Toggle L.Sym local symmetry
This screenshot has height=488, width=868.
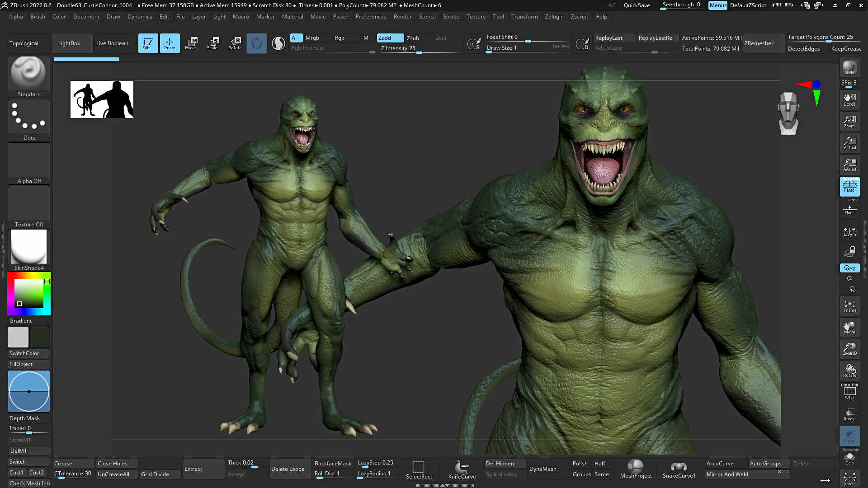[849, 231]
